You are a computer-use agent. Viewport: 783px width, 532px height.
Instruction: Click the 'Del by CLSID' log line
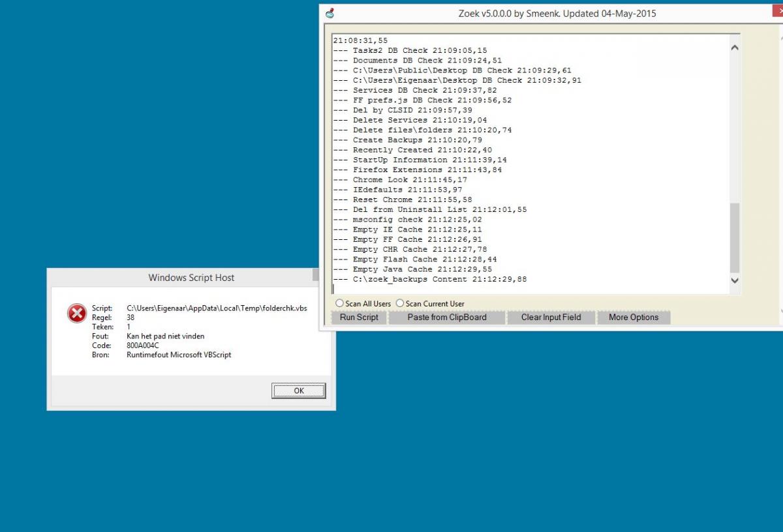pos(403,110)
